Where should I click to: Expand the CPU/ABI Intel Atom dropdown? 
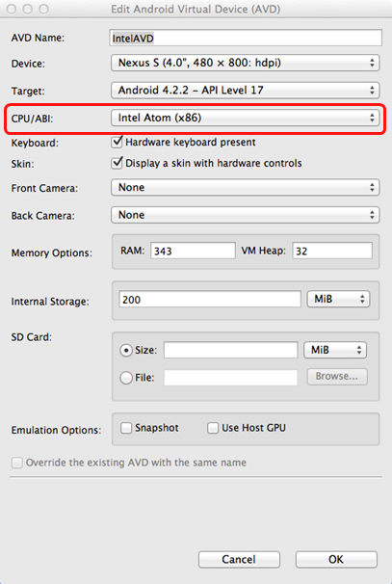point(245,118)
